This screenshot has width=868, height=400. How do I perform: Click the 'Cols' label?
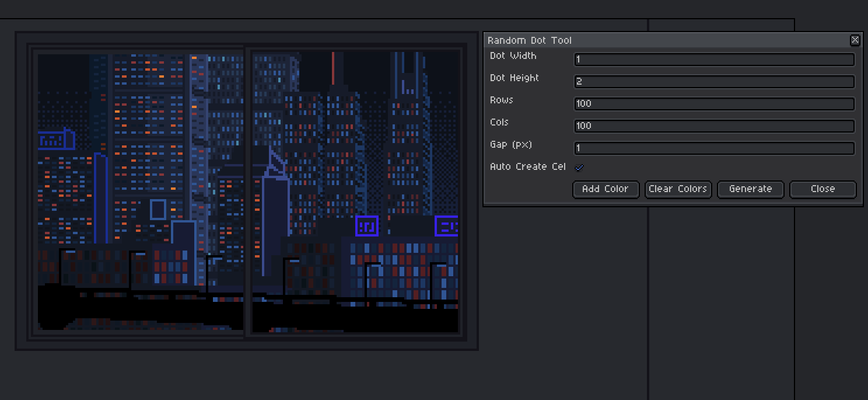pos(499,123)
